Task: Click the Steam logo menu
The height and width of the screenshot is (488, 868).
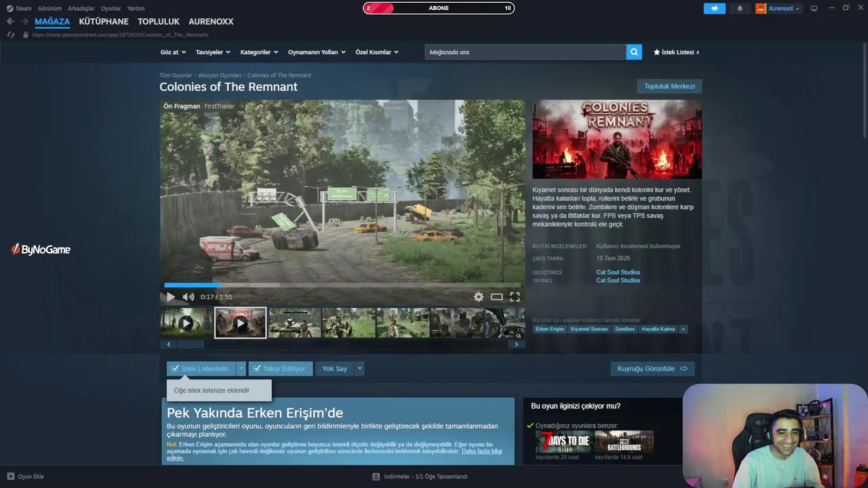Action: [x=9, y=8]
